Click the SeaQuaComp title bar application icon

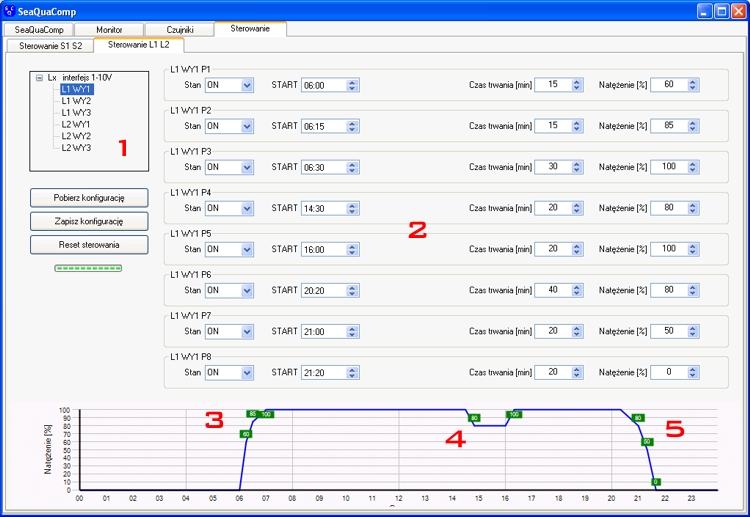9,10
